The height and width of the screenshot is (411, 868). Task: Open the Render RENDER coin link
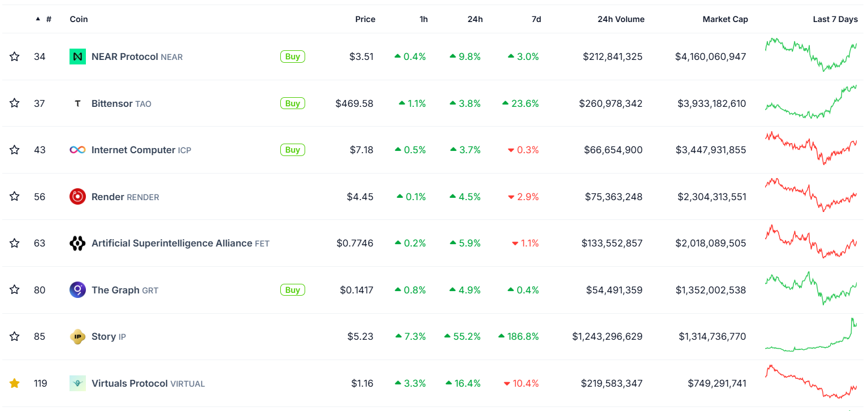(125, 197)
